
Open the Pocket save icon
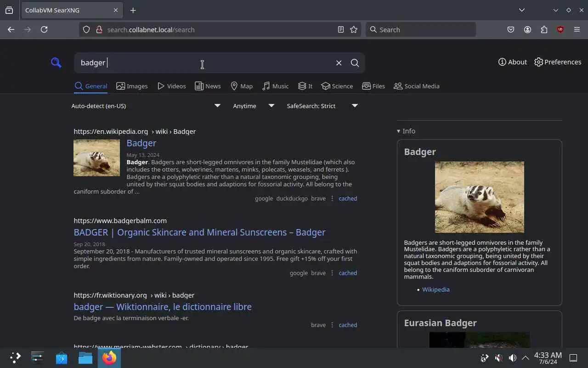(x=511, y=29)
